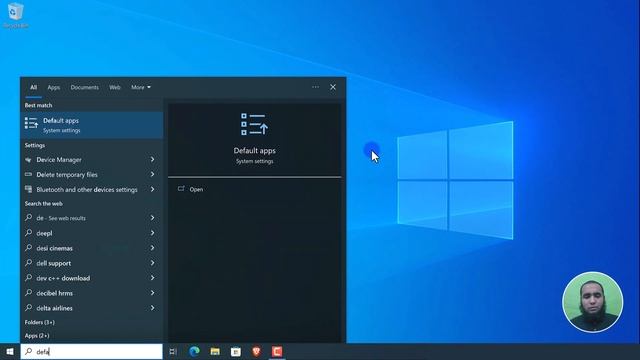This screenshot has height=360, width=640.
Task: Open the Recycle Bin desktop icon
Action: click(15, 16)
